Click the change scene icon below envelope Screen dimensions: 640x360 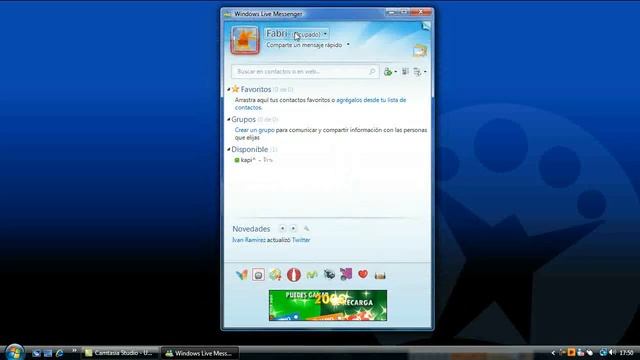point(420,51)
